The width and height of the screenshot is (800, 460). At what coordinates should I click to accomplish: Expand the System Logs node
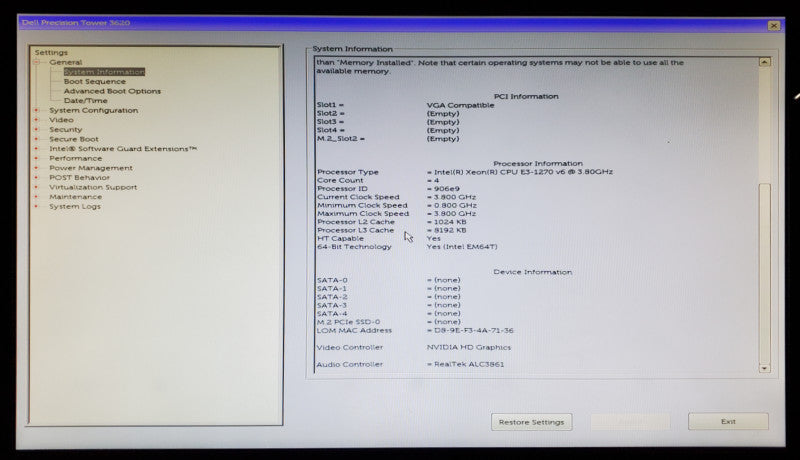point(36,206)
